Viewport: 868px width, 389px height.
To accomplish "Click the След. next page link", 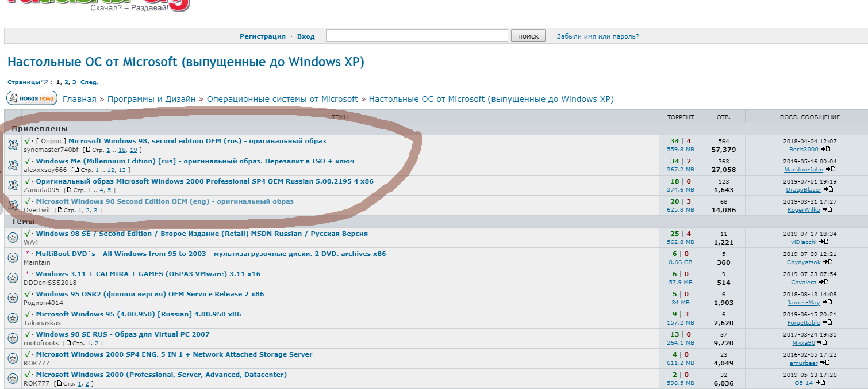I will [x=89, y=82].
